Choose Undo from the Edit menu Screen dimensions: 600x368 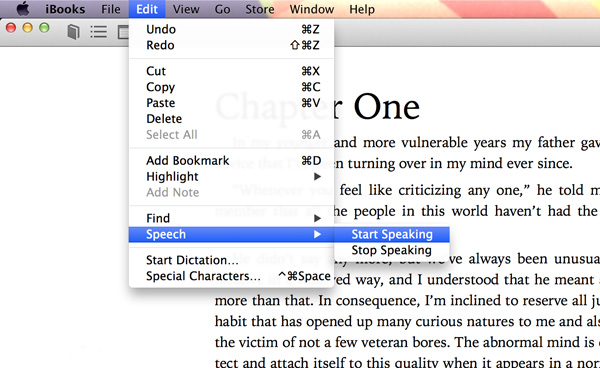(x=232, y=29)
